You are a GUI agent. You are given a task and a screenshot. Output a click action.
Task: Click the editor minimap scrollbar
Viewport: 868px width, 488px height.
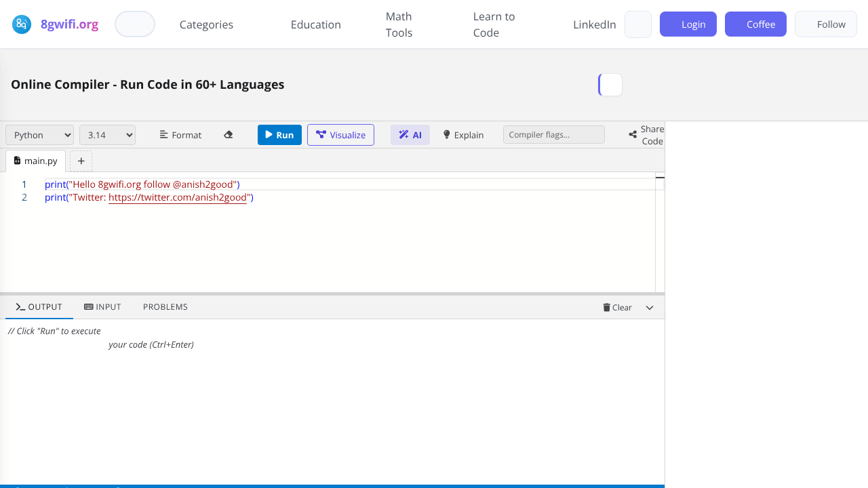point(660,232)
